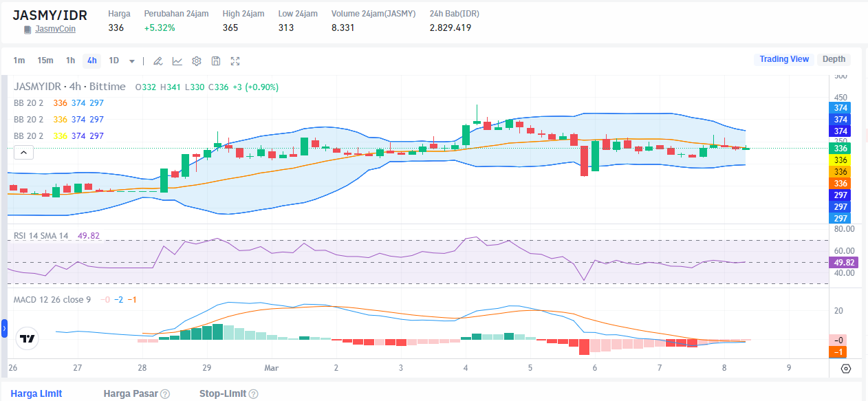868x401 pixels.
Task: Click the +5.32% 24h change value
Action: pyautogui.click(x=160, y=28)
